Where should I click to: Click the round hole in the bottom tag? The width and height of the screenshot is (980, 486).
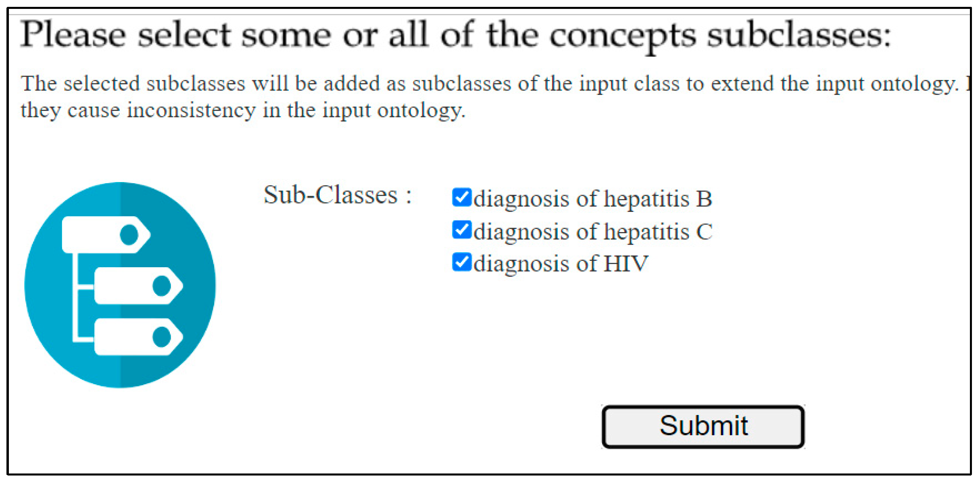point(162,337)
